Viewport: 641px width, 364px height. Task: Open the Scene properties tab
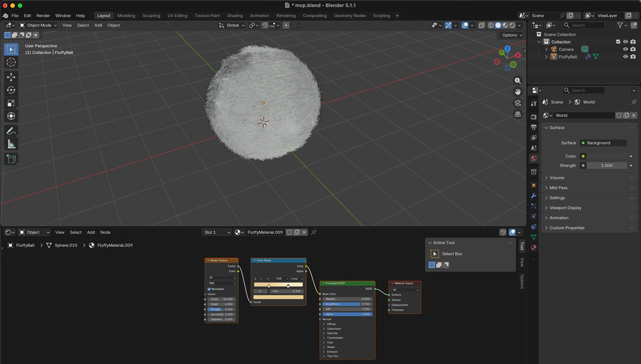click(534, 148)
